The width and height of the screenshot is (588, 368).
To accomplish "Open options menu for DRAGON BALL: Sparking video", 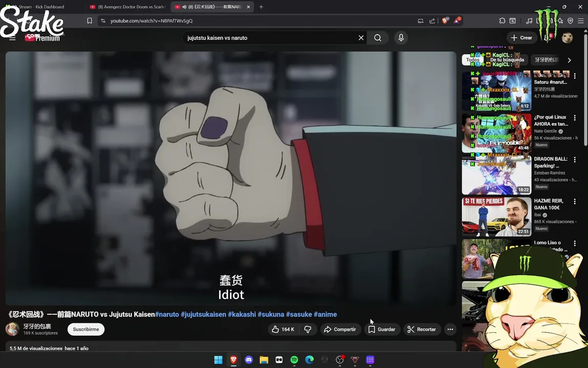I will click(575, 159).
